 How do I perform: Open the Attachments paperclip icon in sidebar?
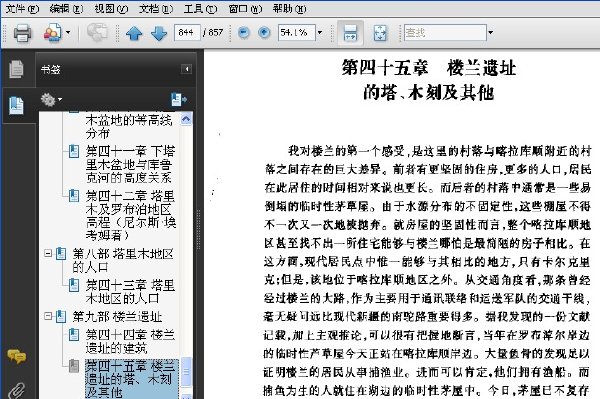(16, 390)
